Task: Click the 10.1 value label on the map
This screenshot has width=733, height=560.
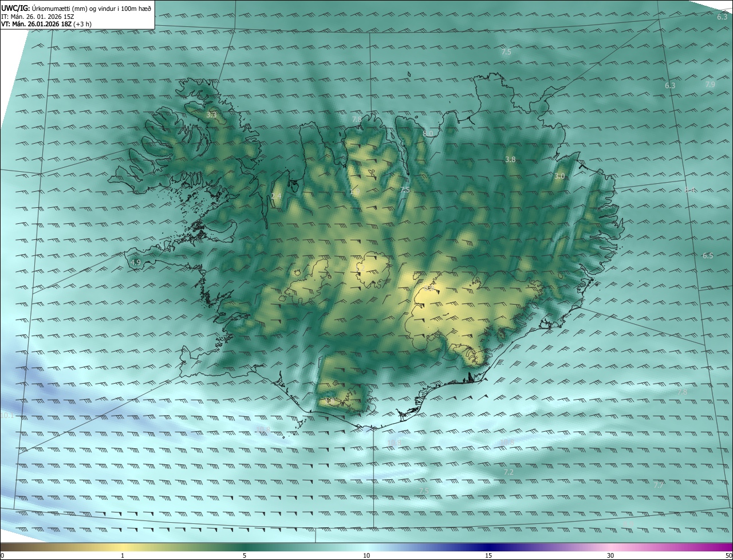Action: (7, 415)
